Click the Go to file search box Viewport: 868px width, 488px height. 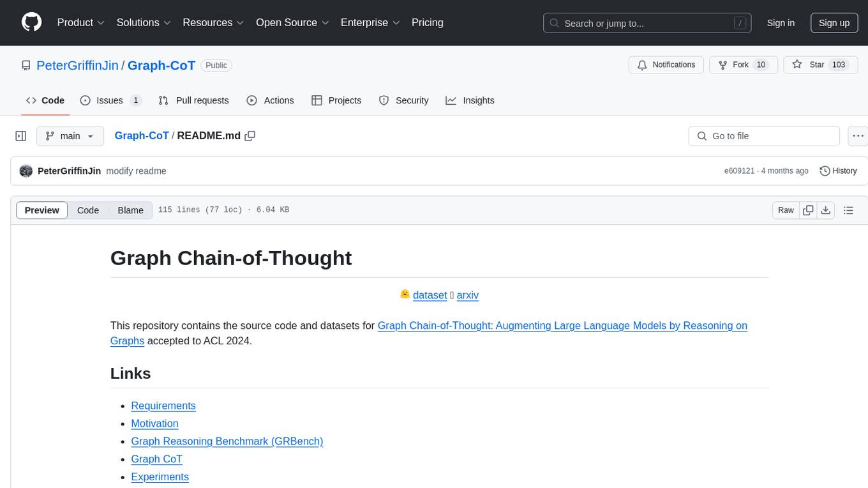point(764,136)
